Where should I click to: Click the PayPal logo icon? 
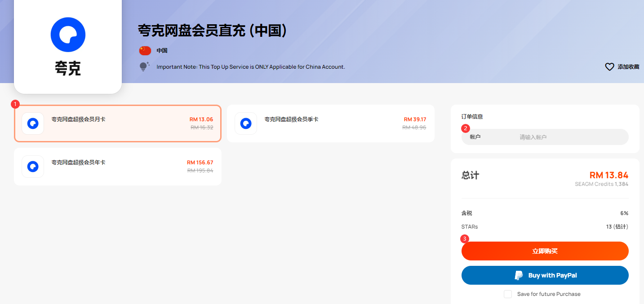tap(519, 275)
